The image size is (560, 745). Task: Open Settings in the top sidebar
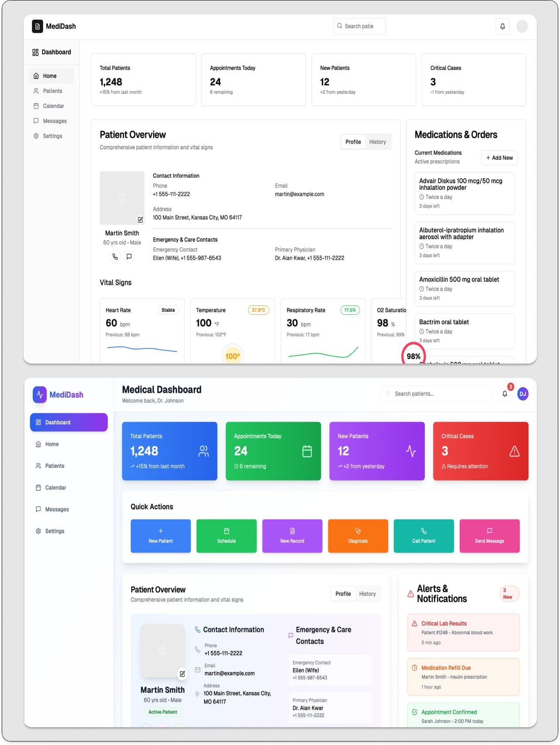51,136
